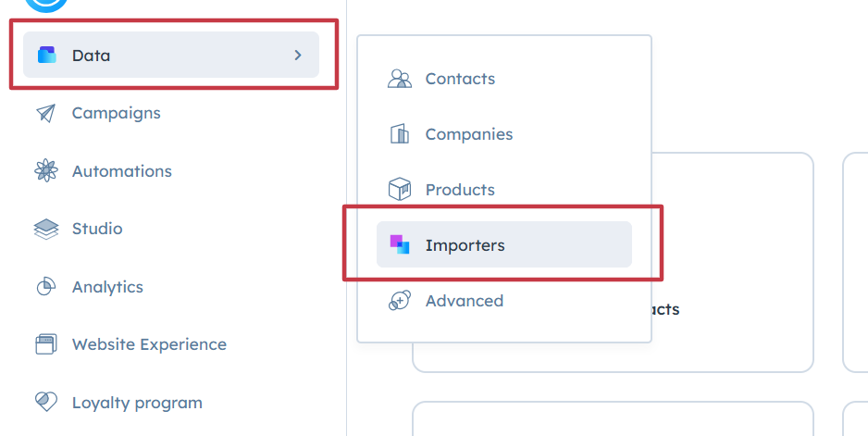This screenshot has height=436, width=868.
Task: Go to Companies in the submenu
Action: tap(468, 134)
